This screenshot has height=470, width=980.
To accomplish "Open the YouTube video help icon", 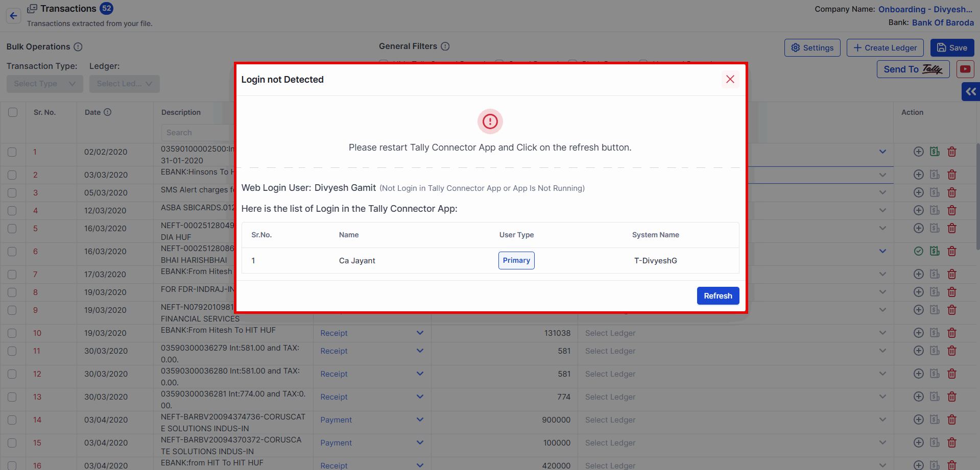I will click(965, 69).
